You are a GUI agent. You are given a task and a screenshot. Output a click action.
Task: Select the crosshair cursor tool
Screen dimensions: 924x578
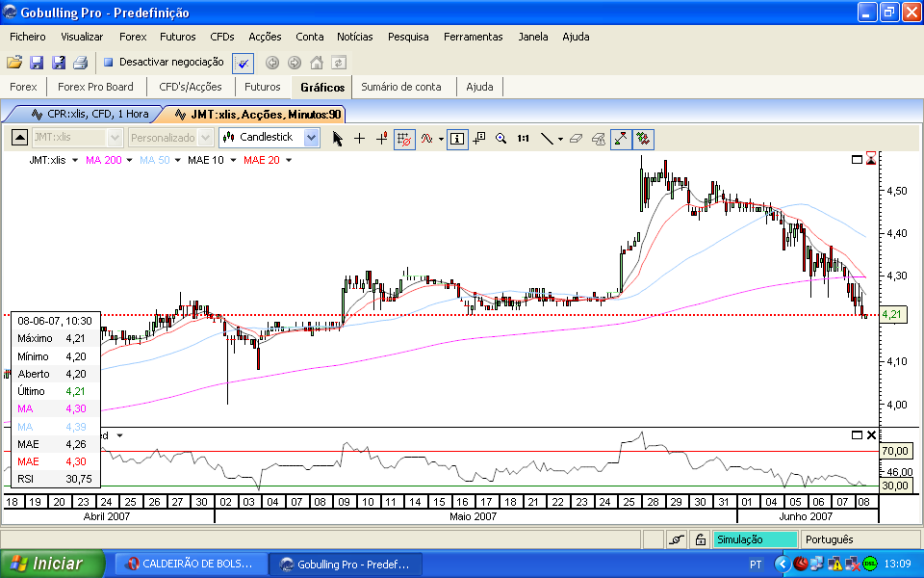[x=359, y=139]
